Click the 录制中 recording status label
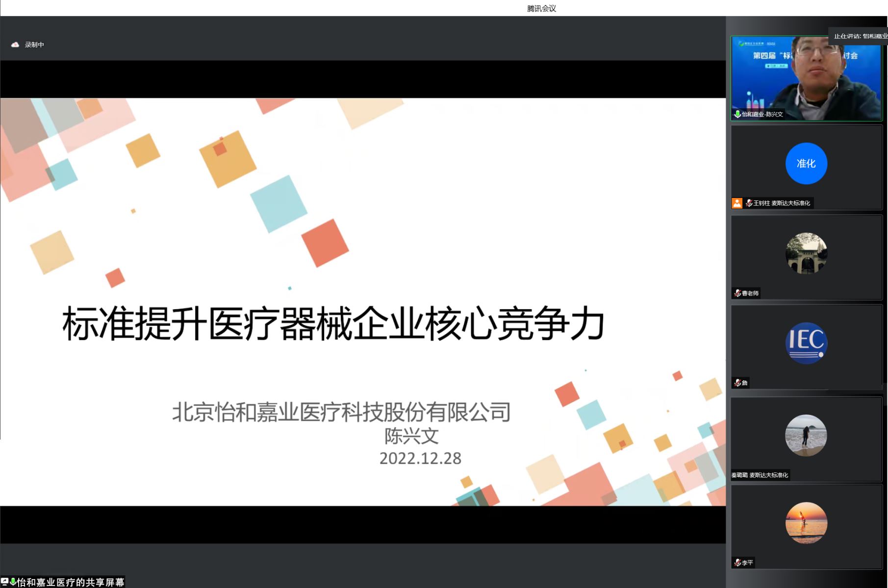The width and height of the screenshot is (888, 588). coord(34,45)
